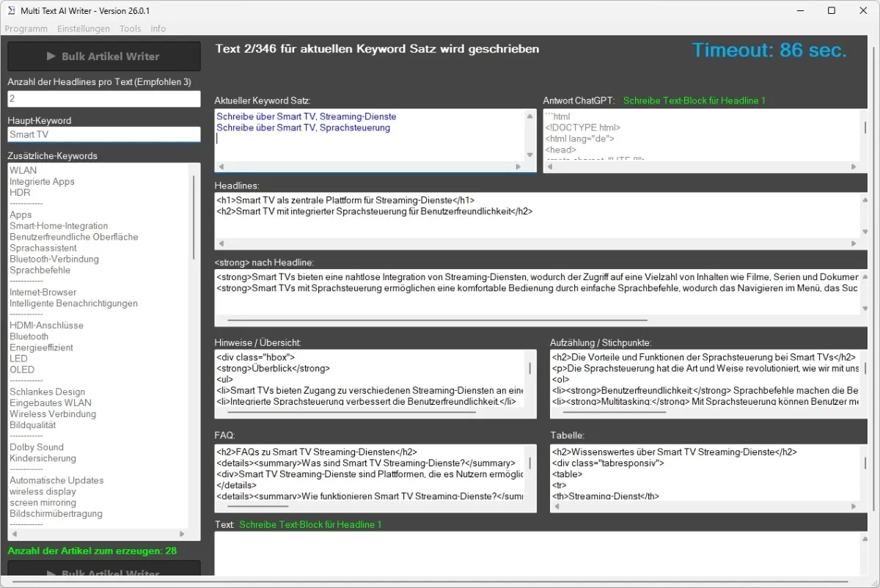Select Sprachbefehle keyword
Image resolution: width=880 pixels, height=588 pixels.
pyautogui.click(x=40, y=270)
